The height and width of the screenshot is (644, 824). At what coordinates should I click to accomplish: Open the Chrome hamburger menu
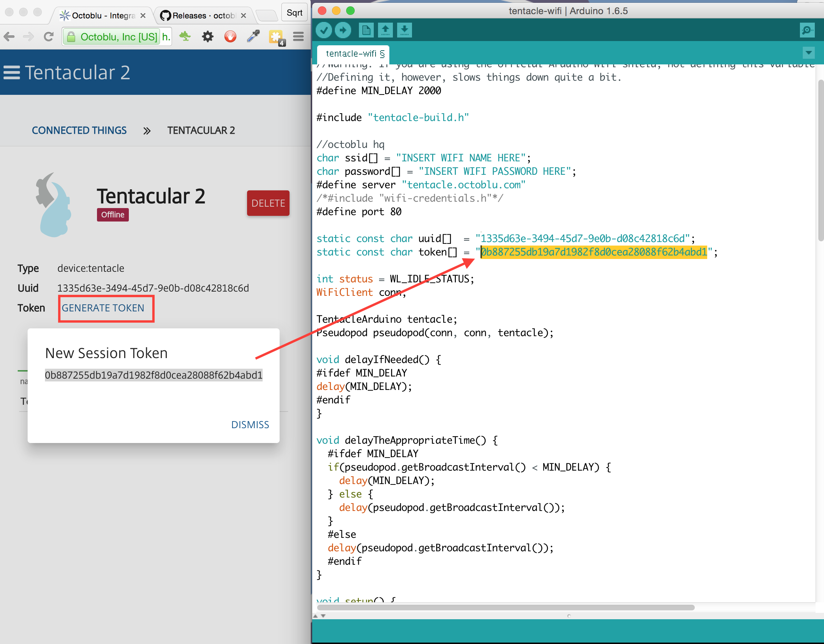(298, 36)
